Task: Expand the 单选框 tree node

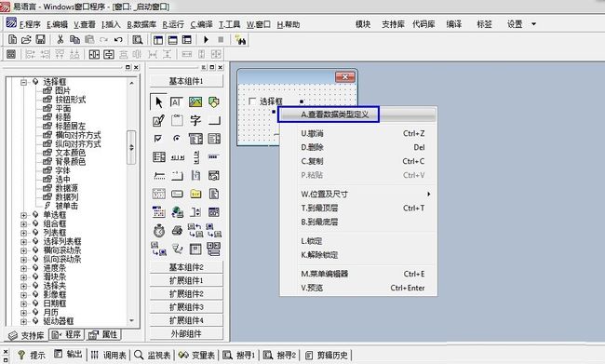Action: [24, 215]
